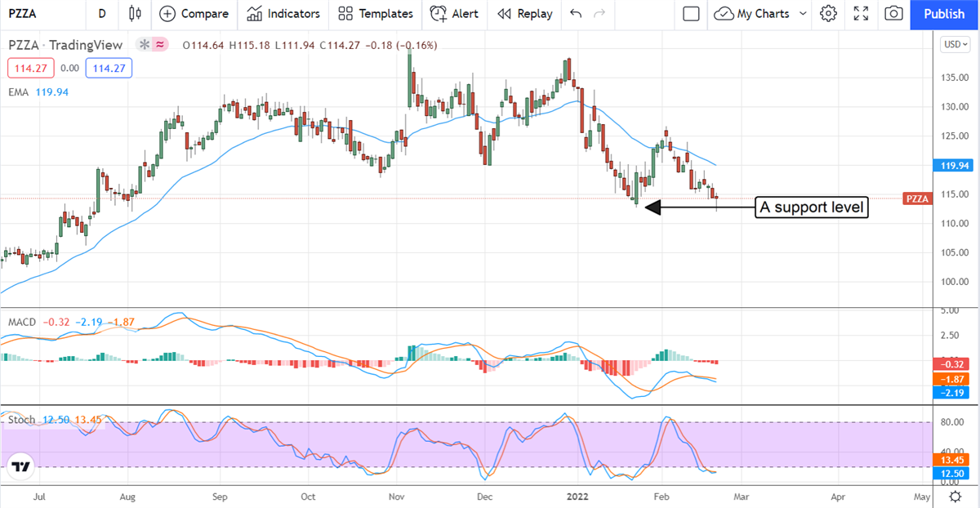Click the Compare symbol plus icon
This screenshot has height=508, width=980.
(167, 14)
